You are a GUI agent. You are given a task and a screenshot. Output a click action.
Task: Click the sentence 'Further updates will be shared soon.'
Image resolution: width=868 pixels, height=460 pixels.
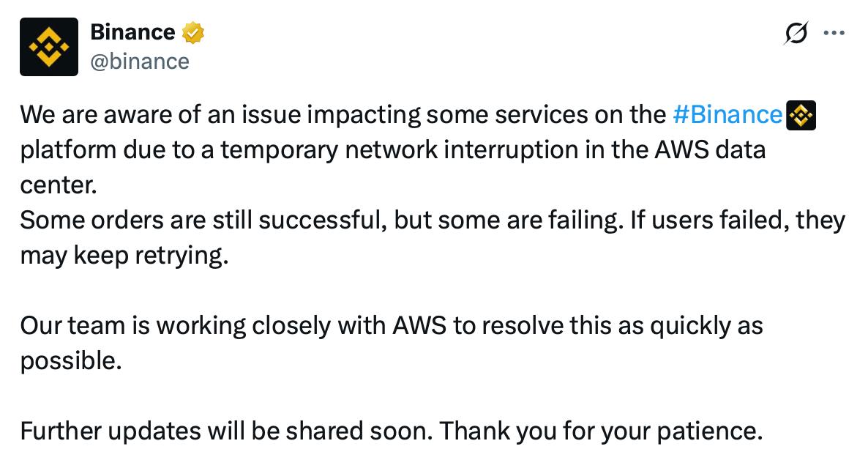click(x=227, y=431)
